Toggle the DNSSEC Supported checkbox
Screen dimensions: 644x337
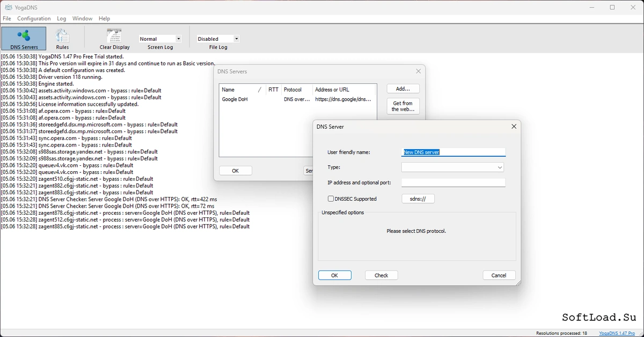331,199
